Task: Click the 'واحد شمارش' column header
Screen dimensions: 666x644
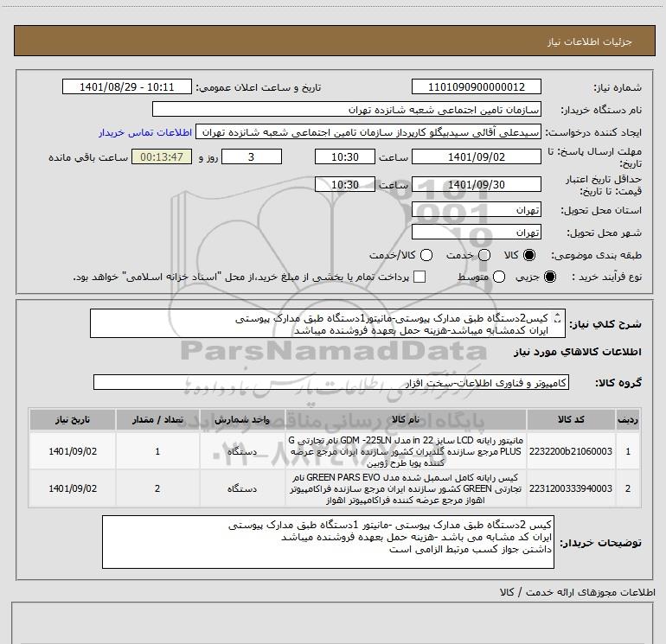Action: pyautogui.click(x=241, y=419)
